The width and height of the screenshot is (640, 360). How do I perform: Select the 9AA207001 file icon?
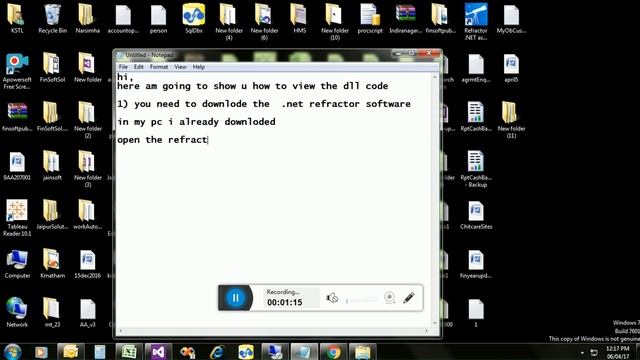[17, 166]
